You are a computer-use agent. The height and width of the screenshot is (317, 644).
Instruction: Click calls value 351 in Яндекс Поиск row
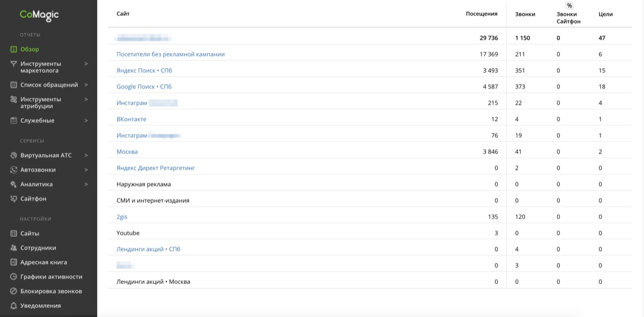pos(520,70)
